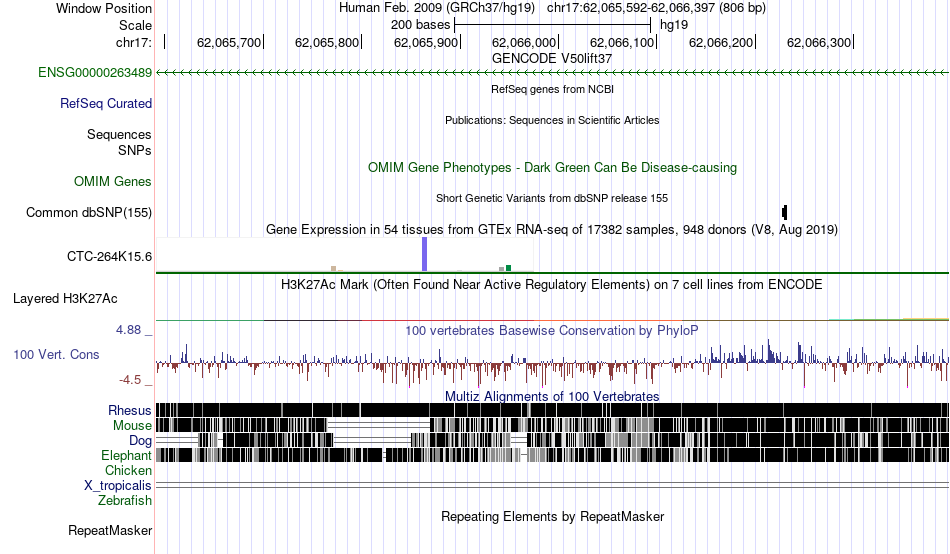Click the OMIM Gene Phenotypes track title
This screenshot has height=554, width=950.
point(552,168)
